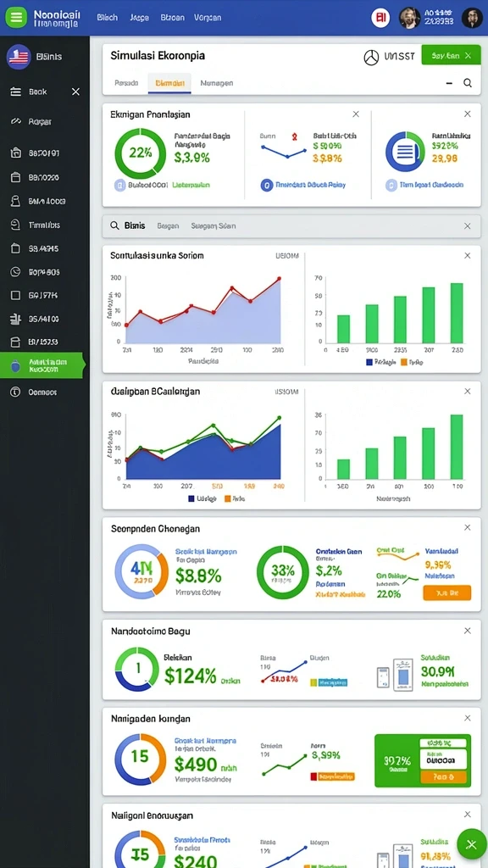Click the orange legend swatch under bar chart
This screenshot has height=868, width=488.
[403, 362]
